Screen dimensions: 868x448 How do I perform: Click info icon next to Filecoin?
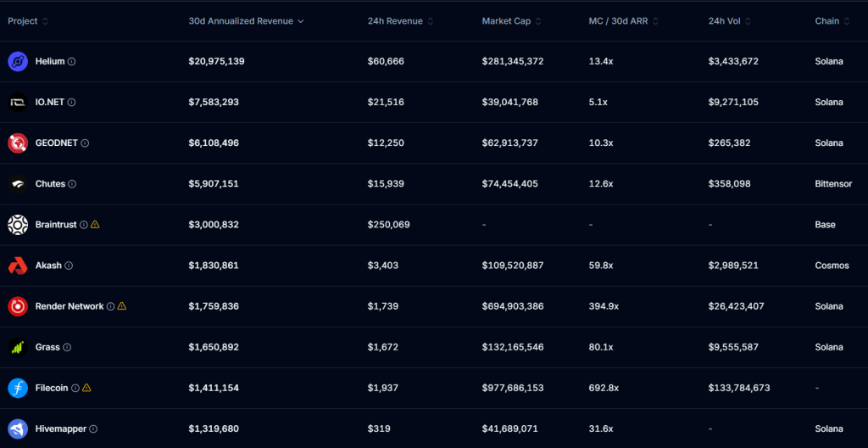coord(75,388)
